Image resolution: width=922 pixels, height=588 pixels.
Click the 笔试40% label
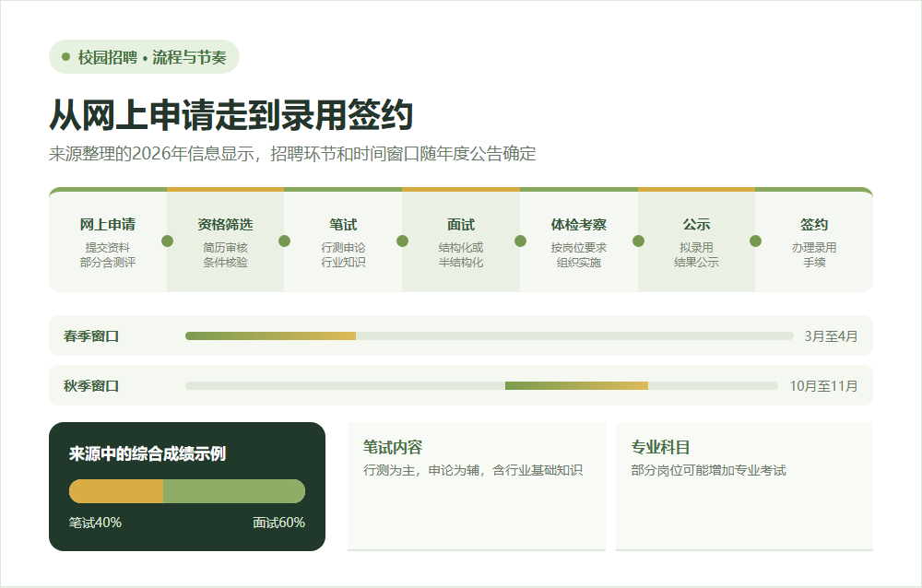click(95, 523)
